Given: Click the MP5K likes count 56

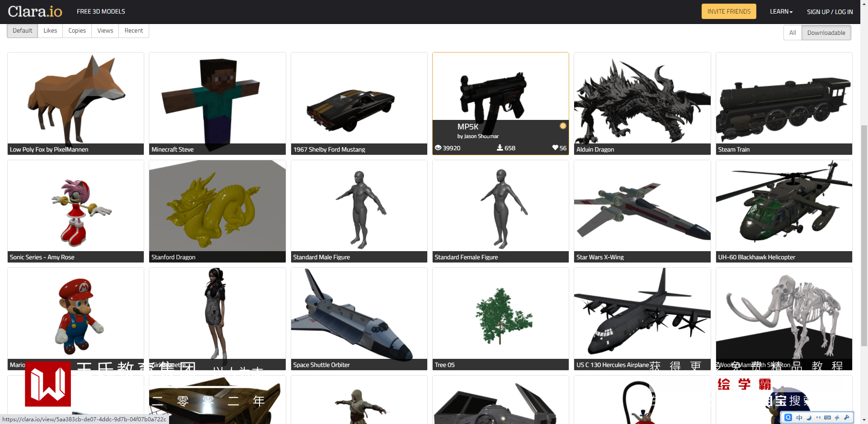Looking at the screenshot, I should (x=563, y=148).
